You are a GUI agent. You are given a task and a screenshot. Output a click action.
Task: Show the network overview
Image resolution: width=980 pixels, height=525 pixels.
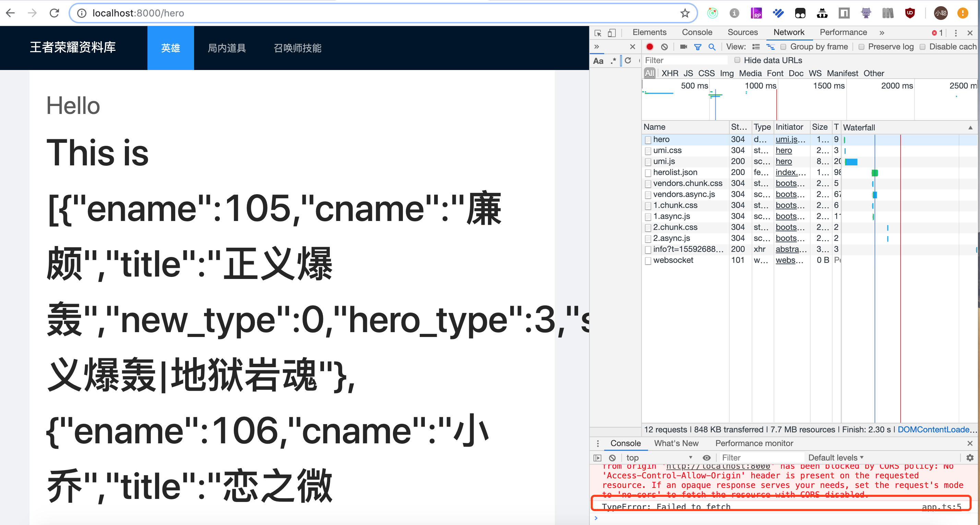coord(770,46)
